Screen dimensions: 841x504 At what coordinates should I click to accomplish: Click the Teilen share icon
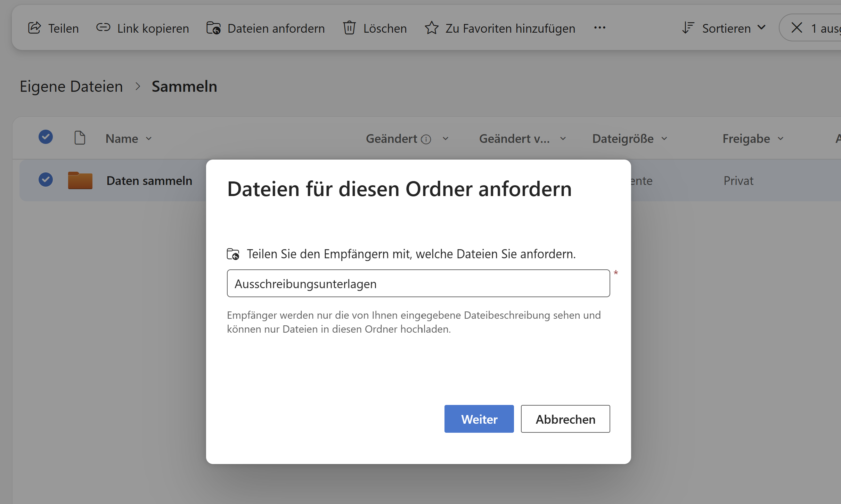pyautogui.click(x=35, y=28)
